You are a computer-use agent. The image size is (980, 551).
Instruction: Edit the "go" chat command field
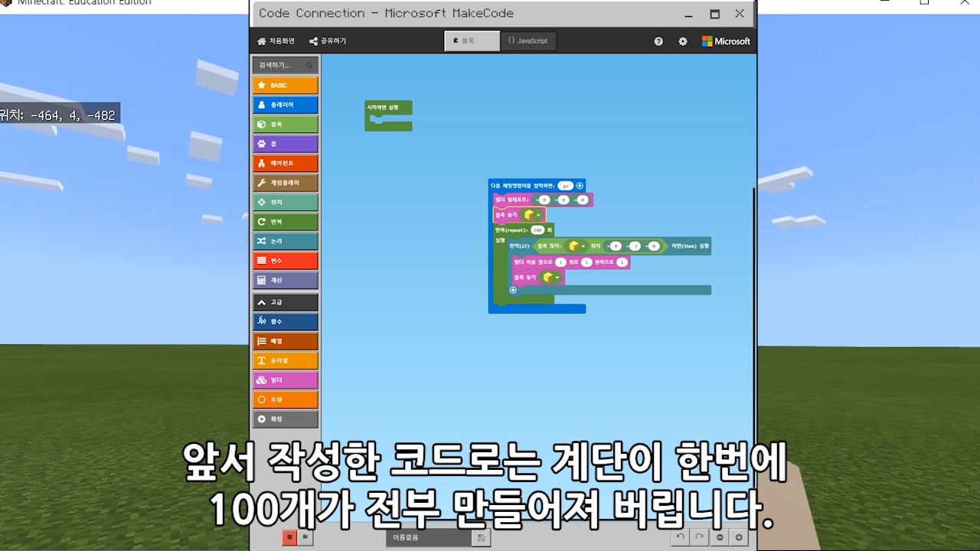(x=565, y=186)
